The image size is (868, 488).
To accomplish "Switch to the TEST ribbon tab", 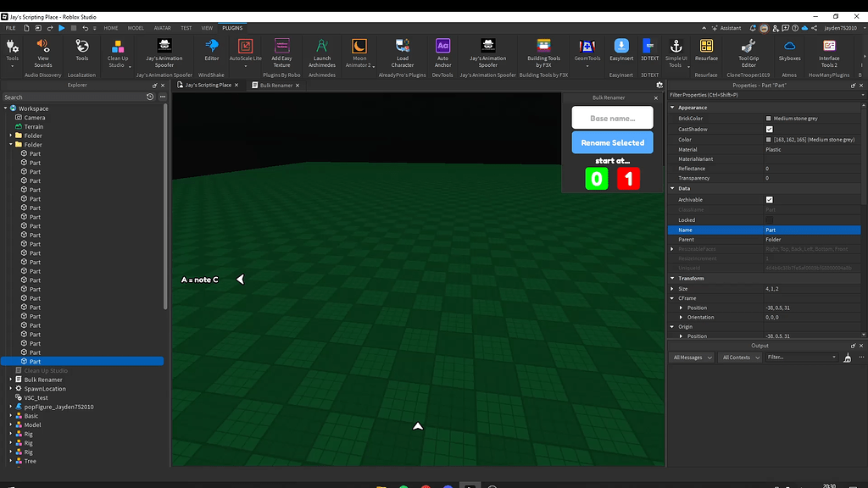I will [186, 28].
